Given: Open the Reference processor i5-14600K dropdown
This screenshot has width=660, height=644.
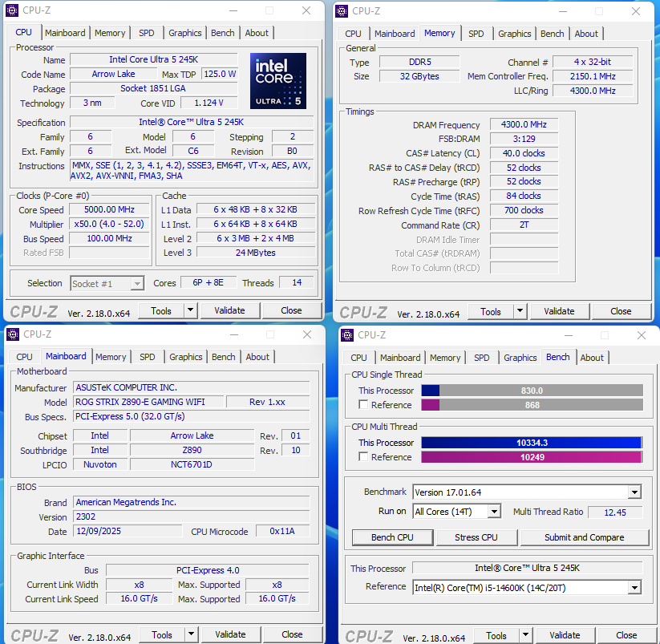Looking at the screenshot, I should coord(634,588).
